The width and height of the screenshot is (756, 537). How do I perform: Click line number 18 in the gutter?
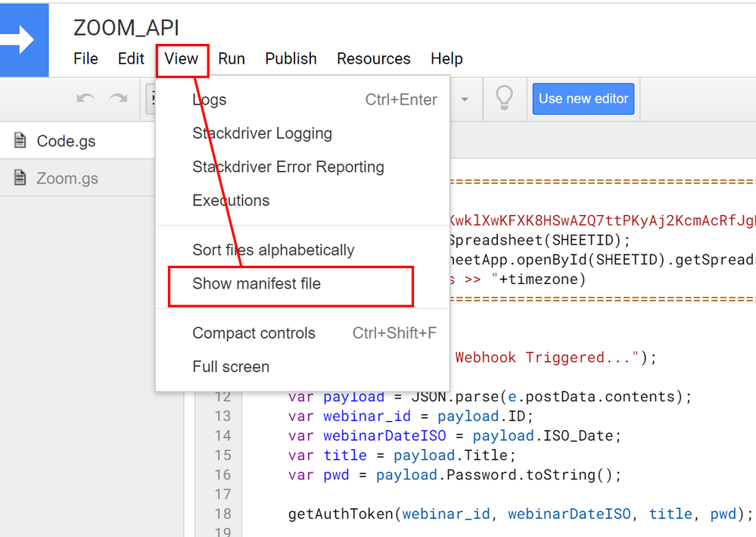222,514
